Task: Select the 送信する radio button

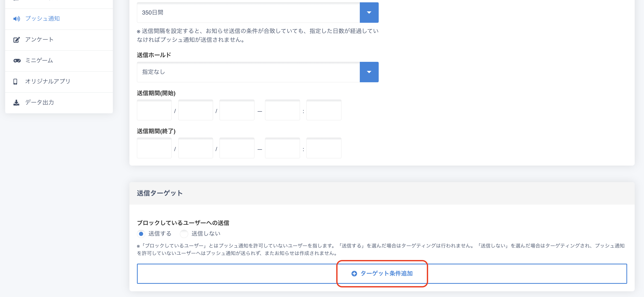Action: coord(141,234)
